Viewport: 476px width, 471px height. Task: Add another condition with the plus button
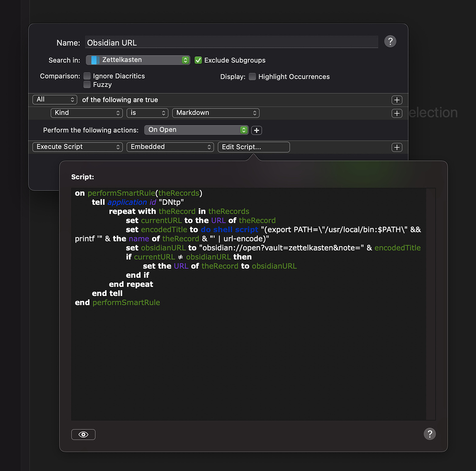(396, 100)
